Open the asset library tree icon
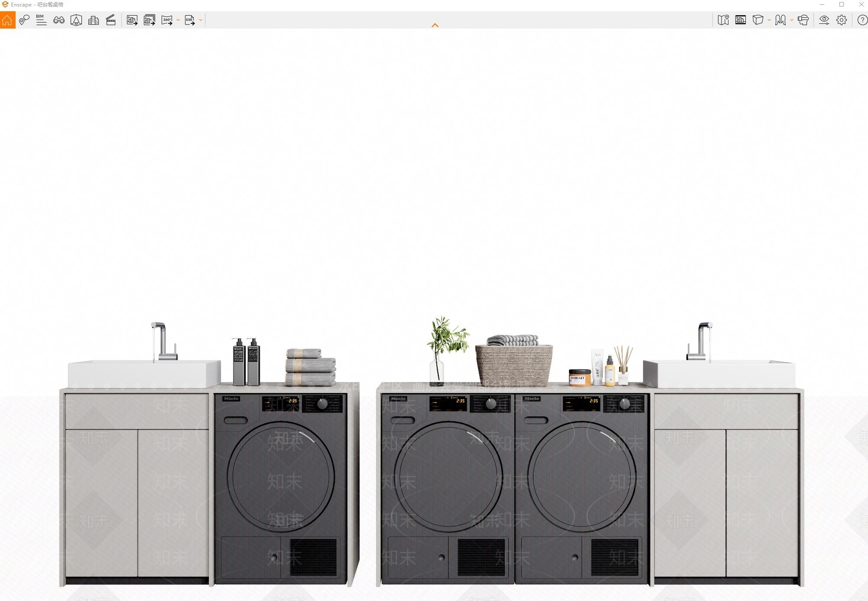The height and width of the screenshot is (601, 868). tap(76, 20)
